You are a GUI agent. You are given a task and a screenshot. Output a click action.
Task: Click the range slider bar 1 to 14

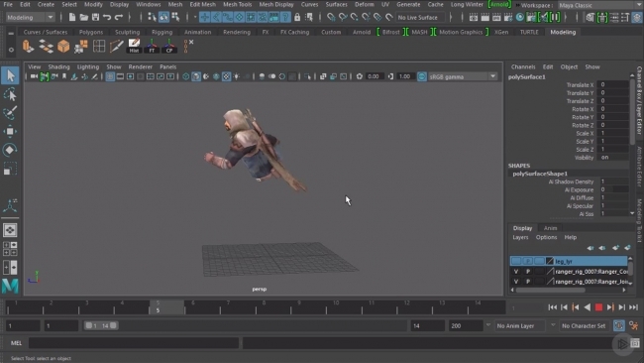point(101,325)
